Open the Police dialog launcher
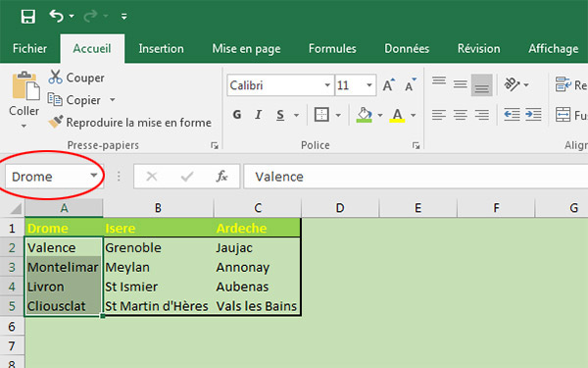Image resolution: width=588 pixels, height=368 pixels. coord(416,145)
